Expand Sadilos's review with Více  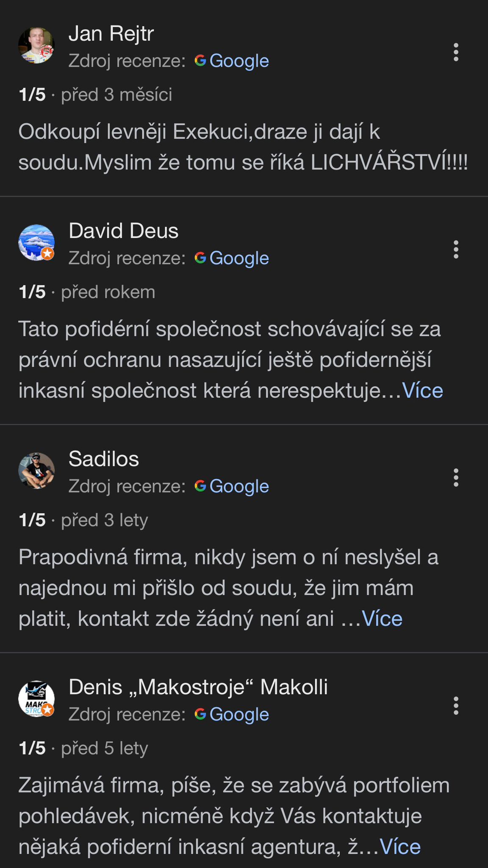point(382,619)
